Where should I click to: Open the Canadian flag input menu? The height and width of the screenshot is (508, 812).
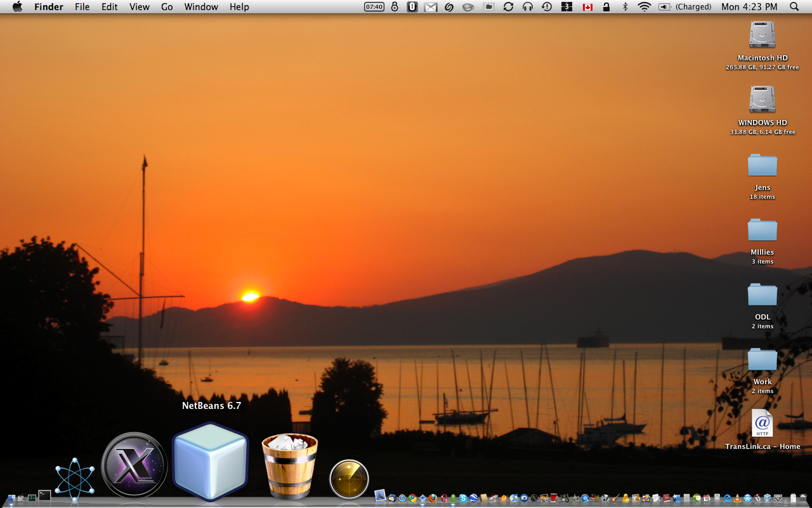pyautogui.click(x=587, y=7)
